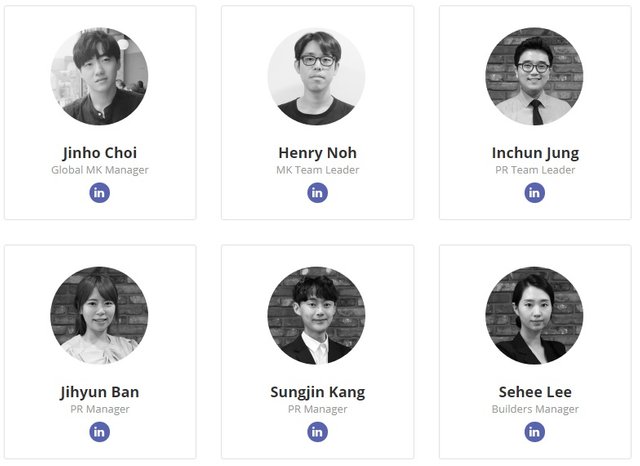Open Jinho Choi's LinkedIn icon
This screenshot has width=640, height=466.
tap(100, 193)
